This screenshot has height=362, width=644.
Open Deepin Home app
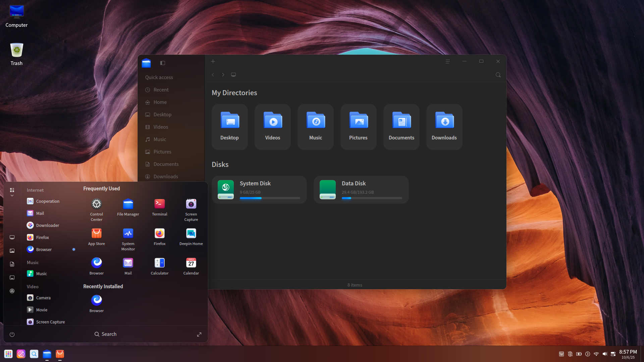coord(191,234)
